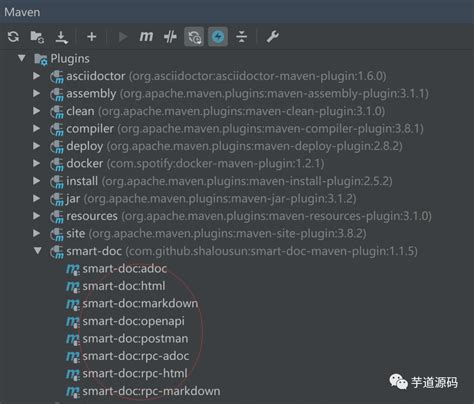Open Maven Settings wrench icon
The height and width of the screenshot is (404, 474).
pyautogui.click(x=272, y=37)
